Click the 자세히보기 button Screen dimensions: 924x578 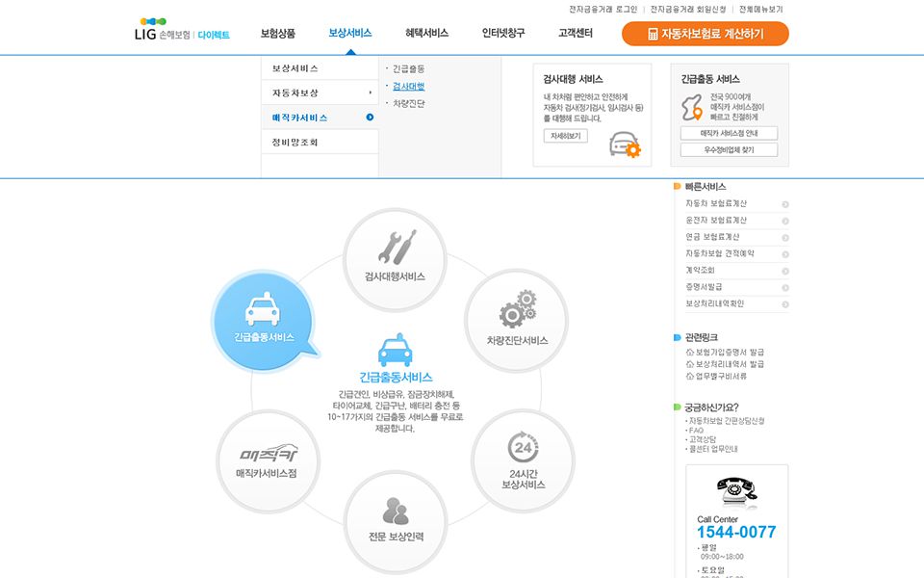point(565,137)
